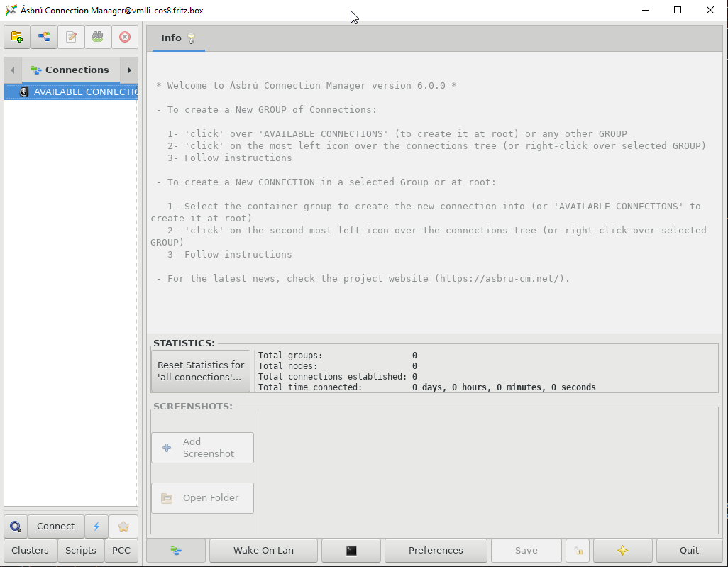Open local terminal shell icon button
This screenshot has height=567, width=728.
[351, 550]
